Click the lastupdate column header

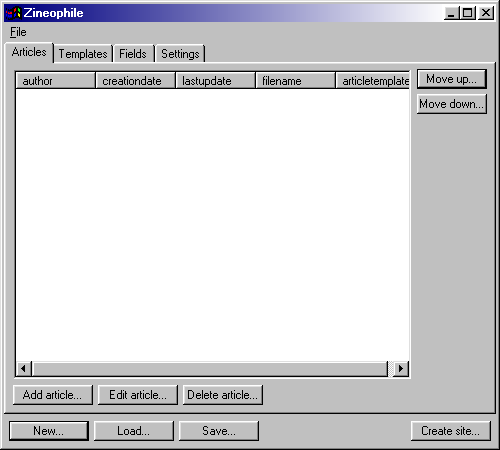click(215, 81)
